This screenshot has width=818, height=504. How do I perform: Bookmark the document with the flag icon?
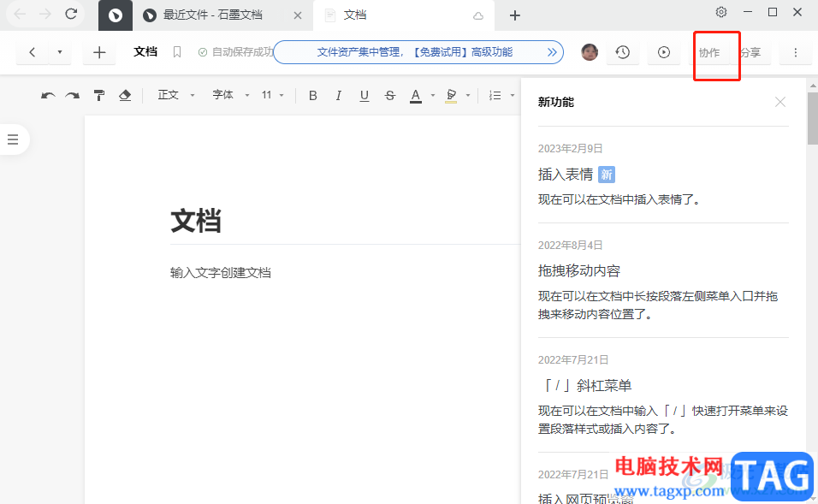click(177, 52)
